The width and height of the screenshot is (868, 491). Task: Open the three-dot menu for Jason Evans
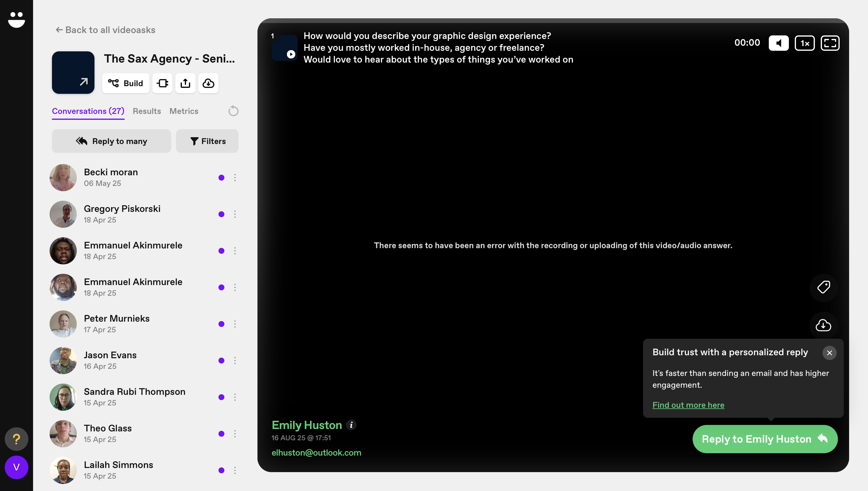point(235,361)
